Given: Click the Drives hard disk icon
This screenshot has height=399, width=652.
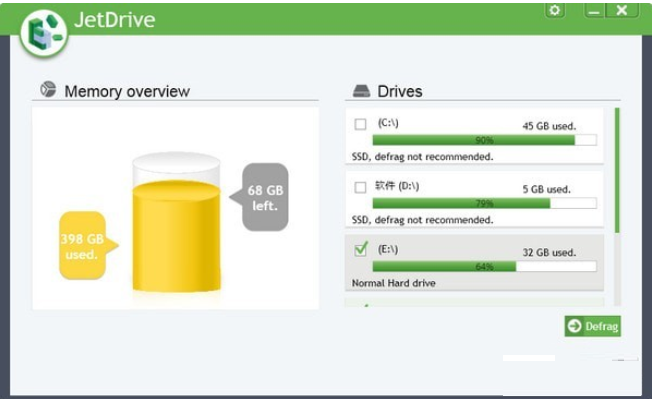Looking at the screenshot, I should pos(361,91).
